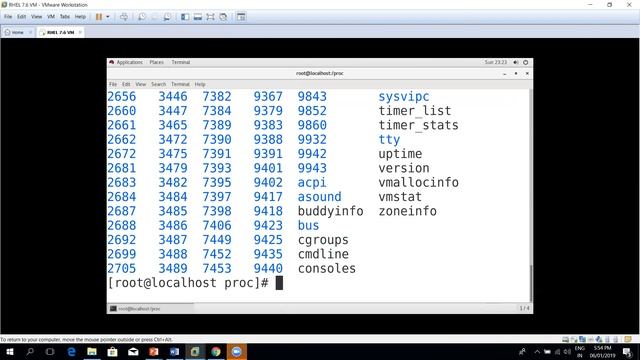This screenshot has width=640, height=360.
Task: Click the bus directory entry
Action: point(308,225)
